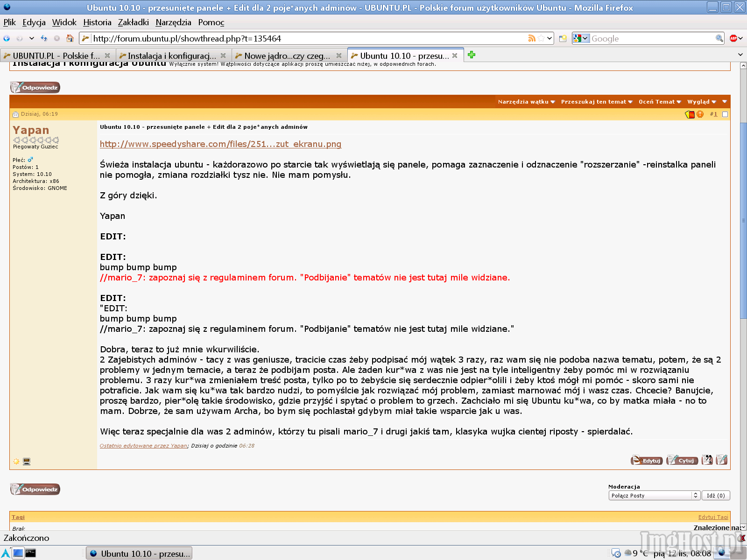Open the Pomoc menu
The height and width of the screenshot is (560, 747).
pyautogui.click(x=211, y=22)
